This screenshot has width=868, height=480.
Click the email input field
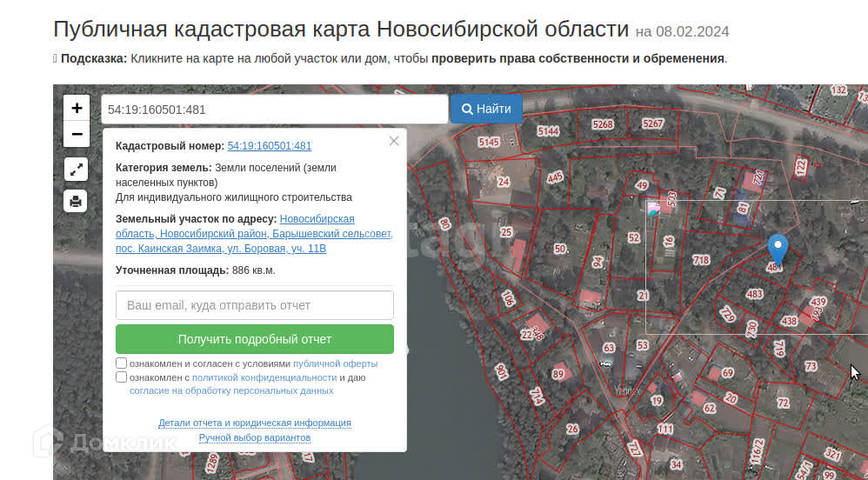255,305
